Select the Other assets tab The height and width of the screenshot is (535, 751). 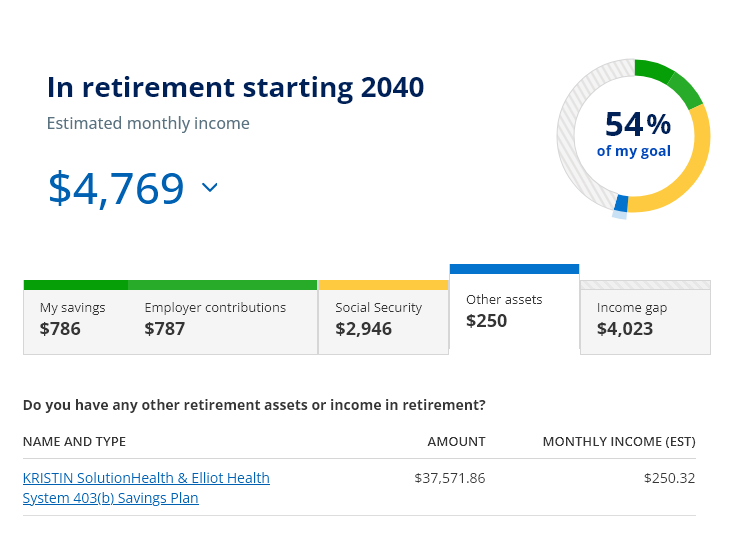[x=514, y=309]
